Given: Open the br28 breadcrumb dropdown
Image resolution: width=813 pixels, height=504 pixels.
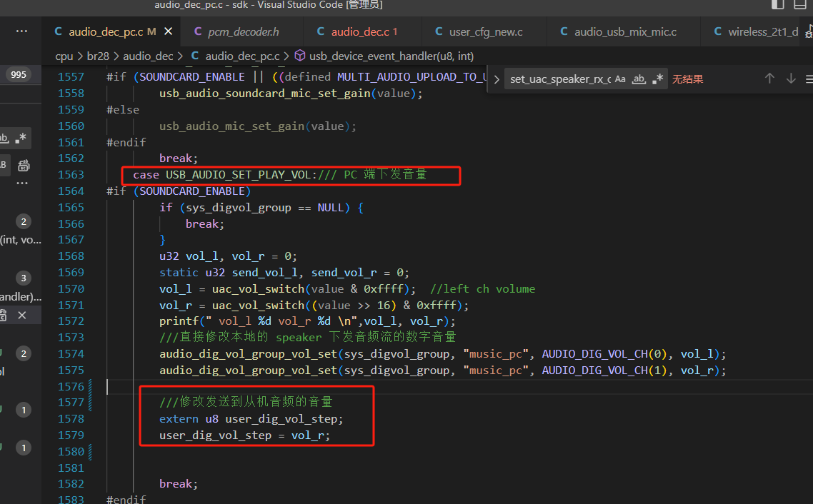Looking at the screenshot, I should click(98, 56).
